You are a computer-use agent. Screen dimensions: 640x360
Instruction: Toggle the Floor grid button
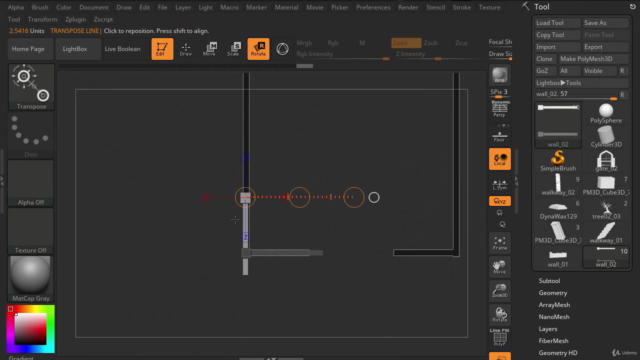point(500,136)
